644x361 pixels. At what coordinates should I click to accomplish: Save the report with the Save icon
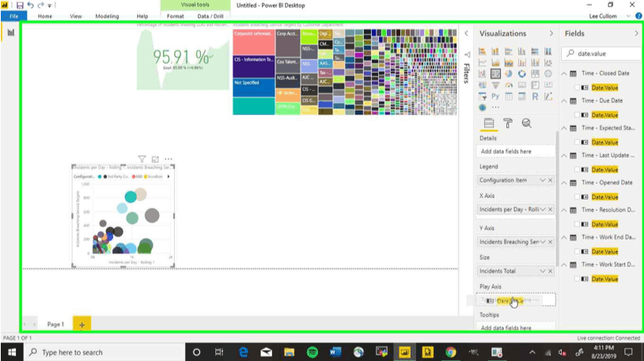click(19, 6)
